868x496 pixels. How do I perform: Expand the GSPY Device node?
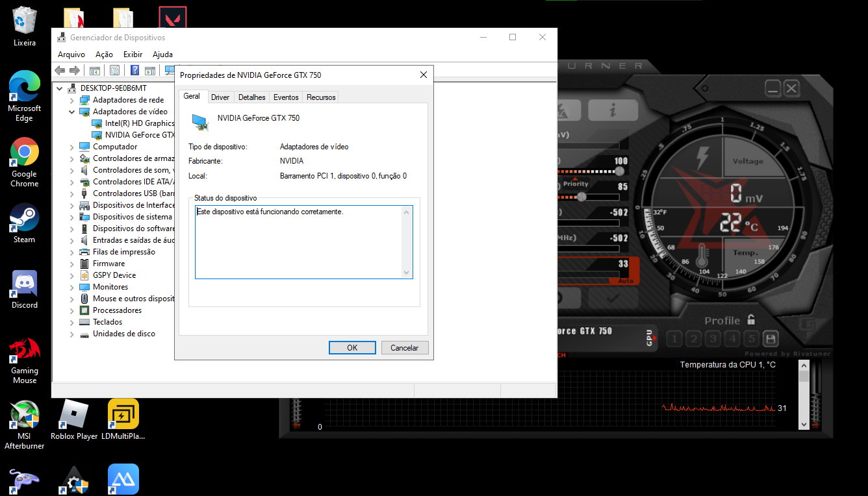pos(72,275)
